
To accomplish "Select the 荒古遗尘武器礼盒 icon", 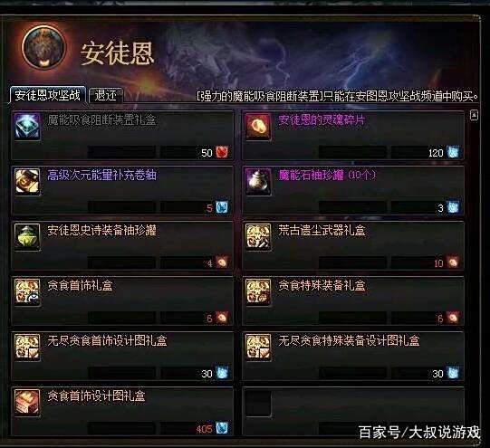I will coord(258,237).
